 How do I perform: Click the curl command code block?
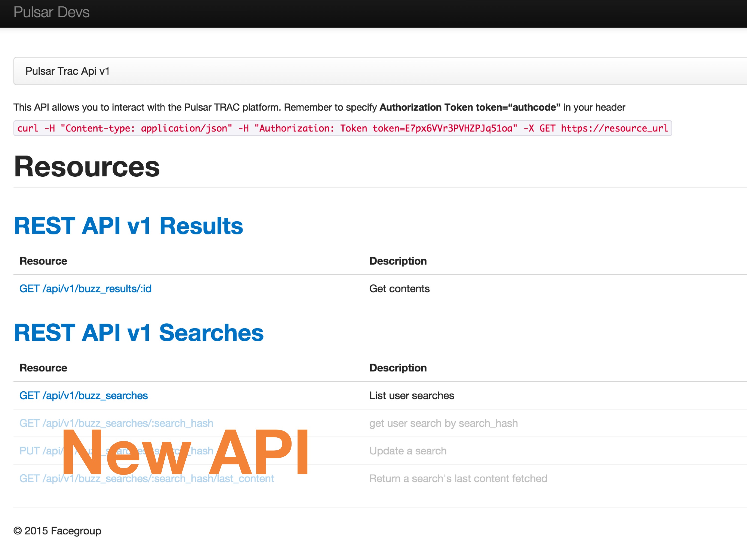click(x=342, y=128)
